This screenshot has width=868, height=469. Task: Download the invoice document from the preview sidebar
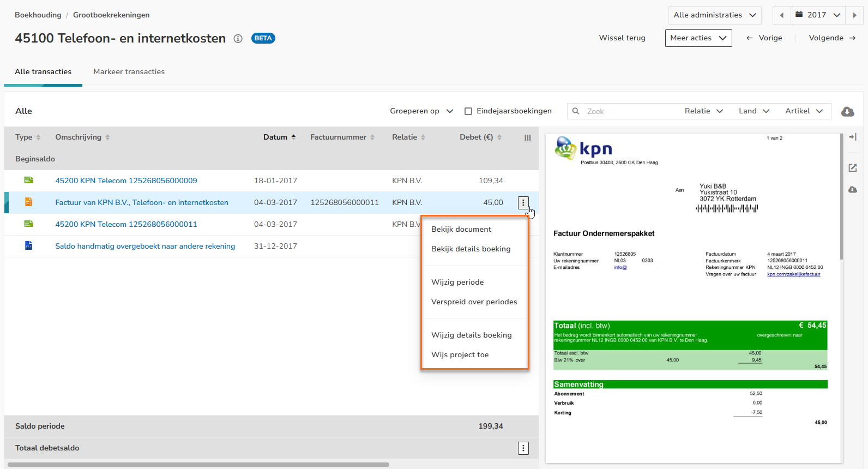pos(853,189)
